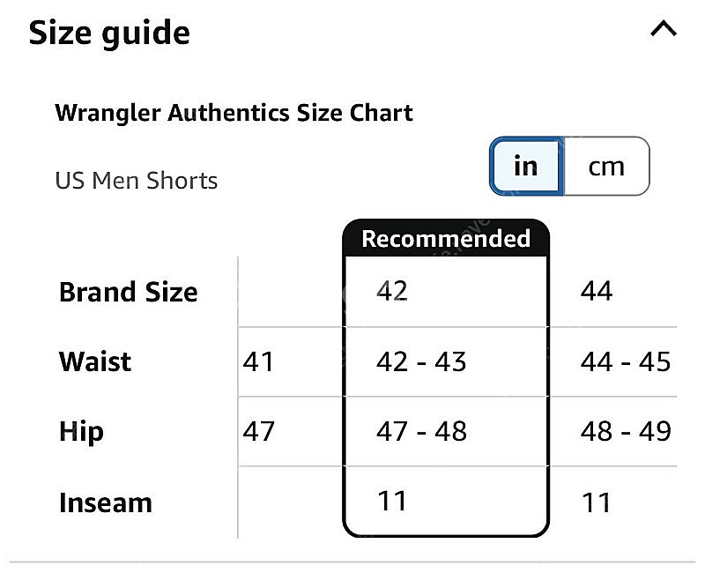Select brand size 44 column
This screenshot has width=705, height=588.
point(597,291)
